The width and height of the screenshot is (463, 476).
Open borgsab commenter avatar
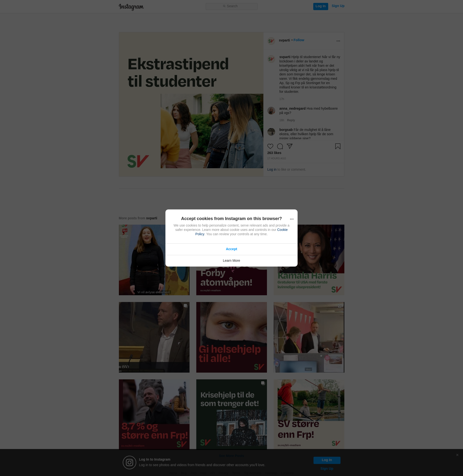[271, 132]
